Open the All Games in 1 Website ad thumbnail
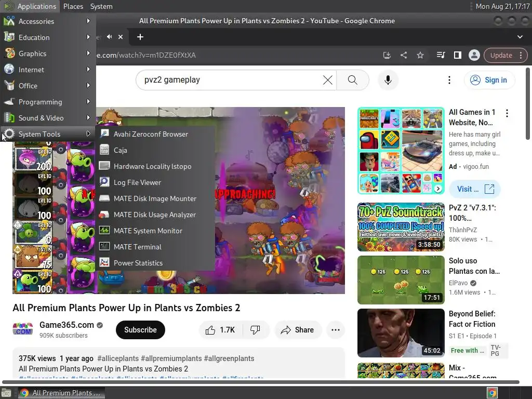 401,151
